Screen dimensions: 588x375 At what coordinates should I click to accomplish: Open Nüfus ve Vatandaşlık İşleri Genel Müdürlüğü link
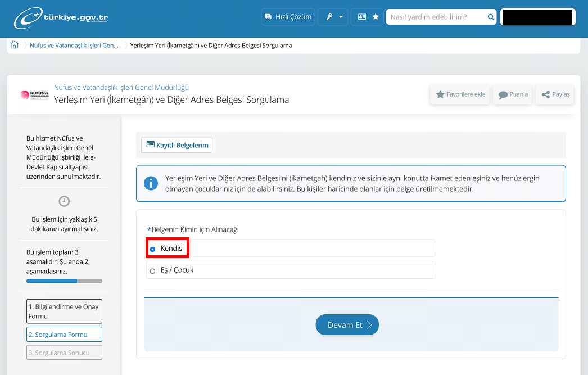tap(121, 87)
